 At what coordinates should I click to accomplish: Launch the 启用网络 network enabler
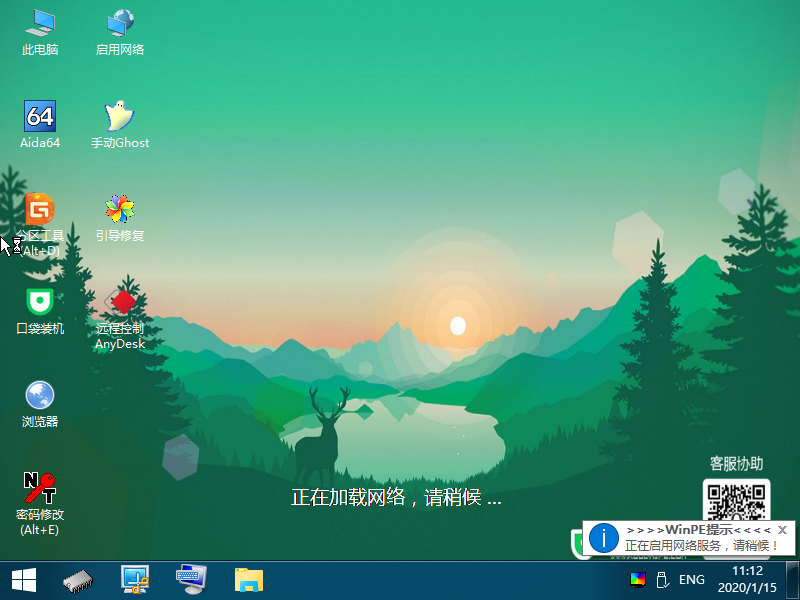[119, 25]
